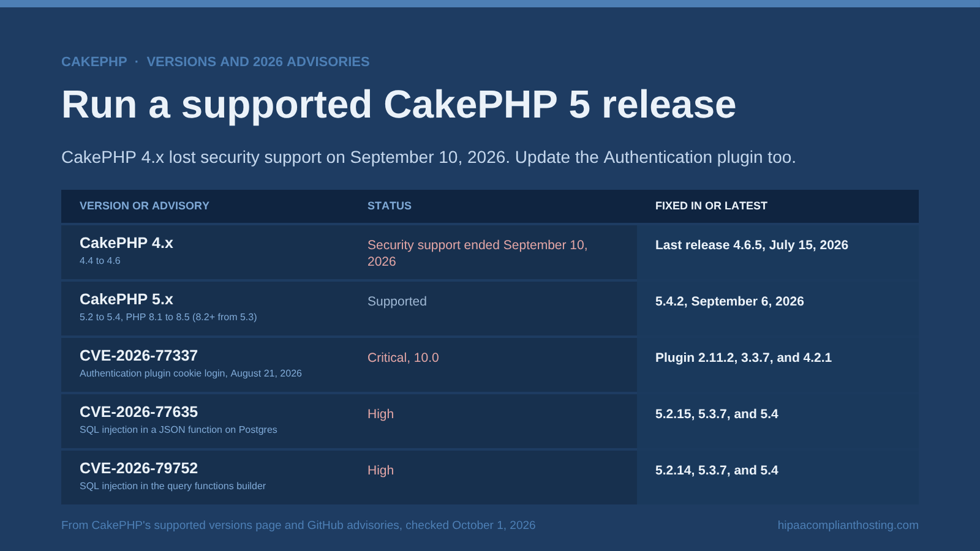Click the '5.2.15, 5.3.7, and 5.4' cell
The image size is (980, 551).
coord(717,414)
